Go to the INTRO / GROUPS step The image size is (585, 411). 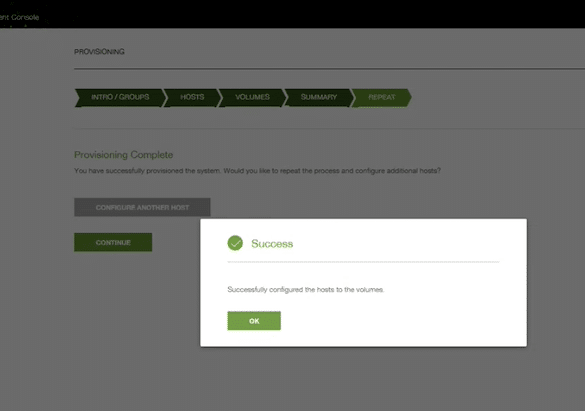pyautogui.click(x=120, y=97)
